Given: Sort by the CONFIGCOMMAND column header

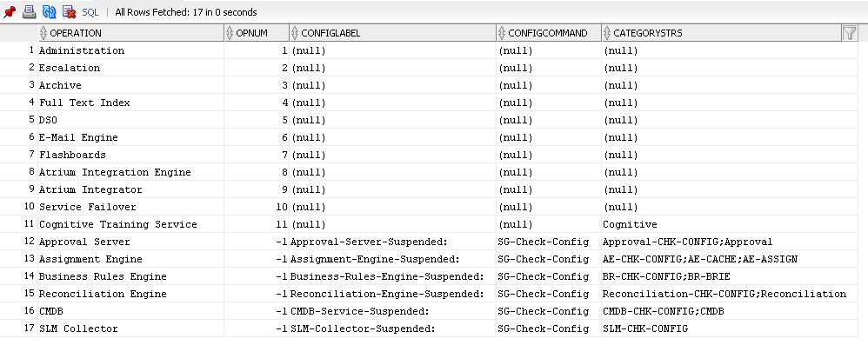Looking at the screenshot, I should point(549,33).
